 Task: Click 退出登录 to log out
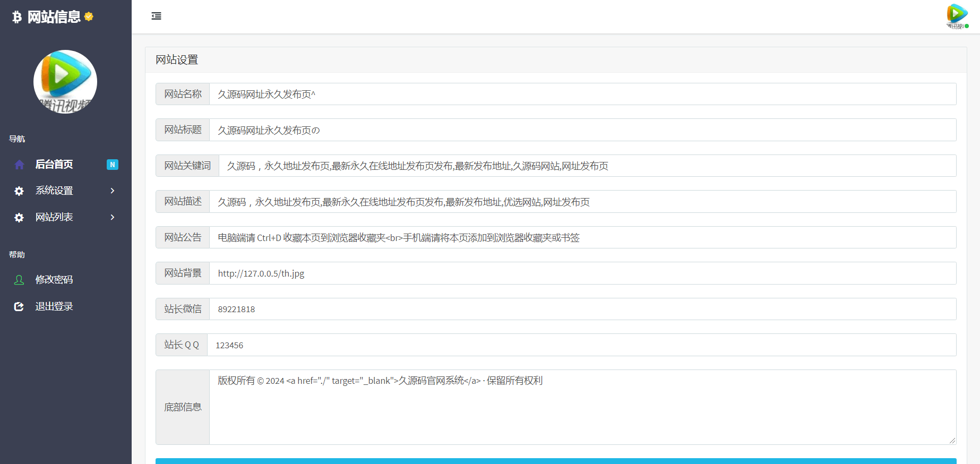[54, 306]
